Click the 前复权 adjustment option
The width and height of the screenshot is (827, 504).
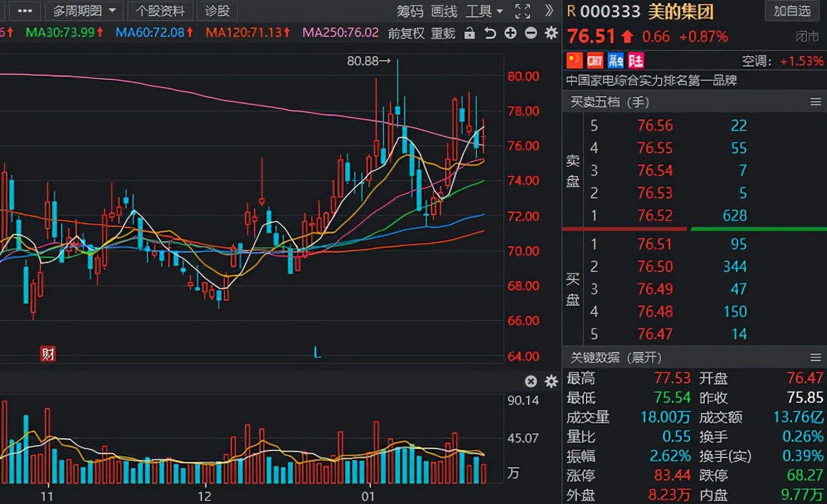(406, 34)
